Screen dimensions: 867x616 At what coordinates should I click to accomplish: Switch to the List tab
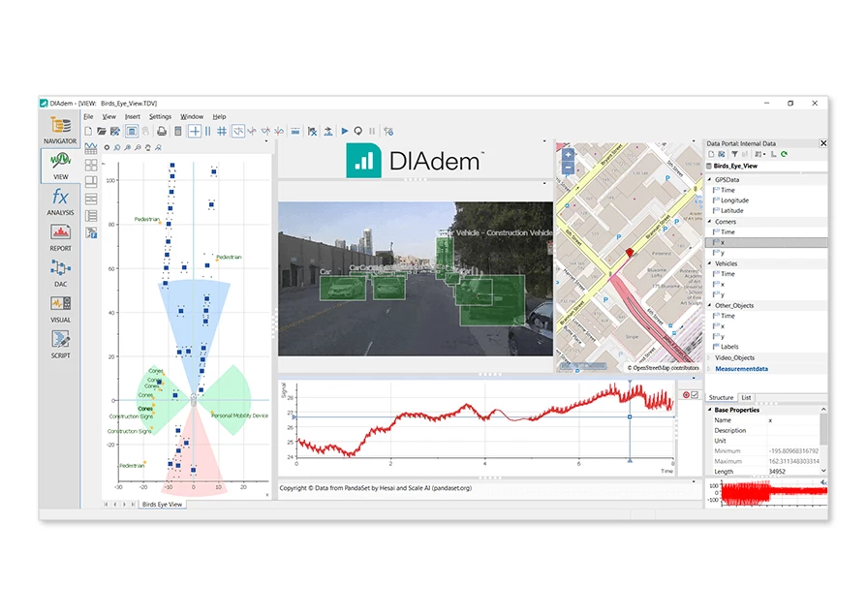(747, 398)
